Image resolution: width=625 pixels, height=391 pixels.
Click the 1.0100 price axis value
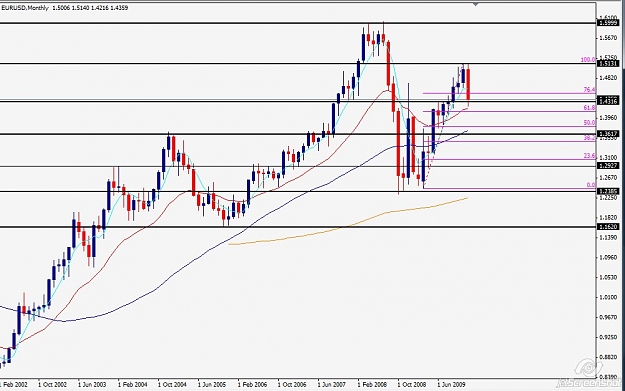(x=609, y=297)
